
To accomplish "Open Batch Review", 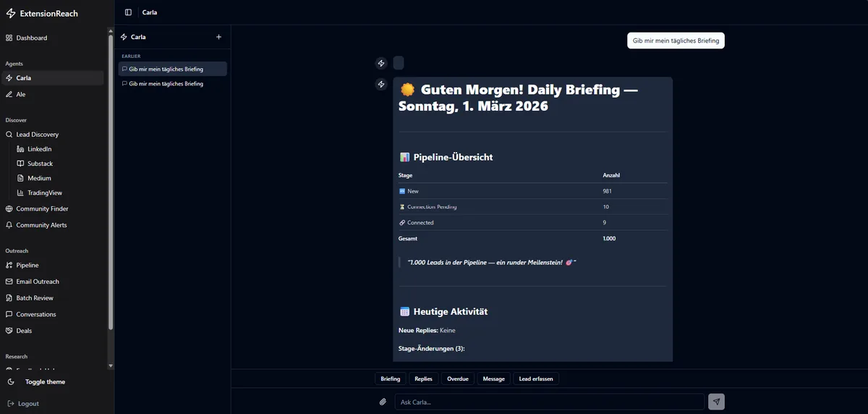I will [52, 297].
